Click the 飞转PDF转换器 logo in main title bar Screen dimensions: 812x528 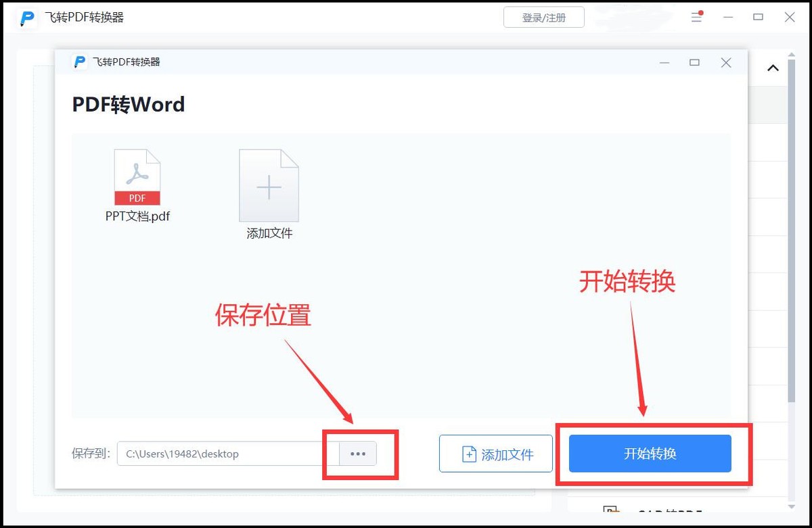(x=27, y=18)
